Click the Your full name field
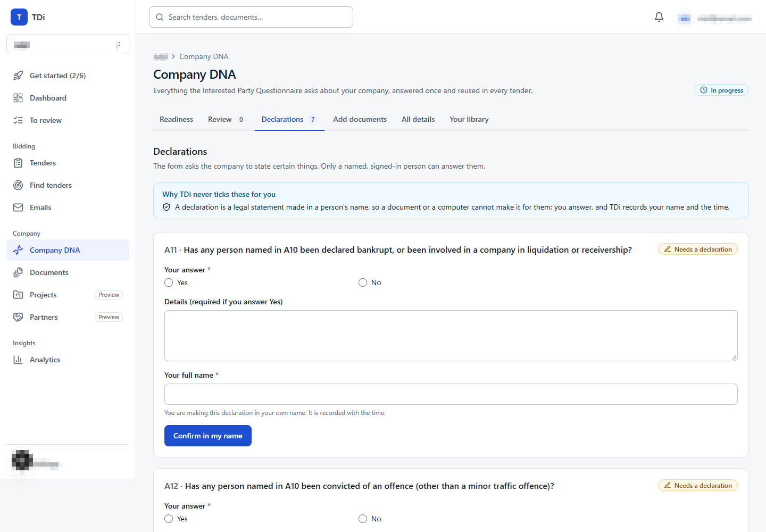 pos(451,394)
